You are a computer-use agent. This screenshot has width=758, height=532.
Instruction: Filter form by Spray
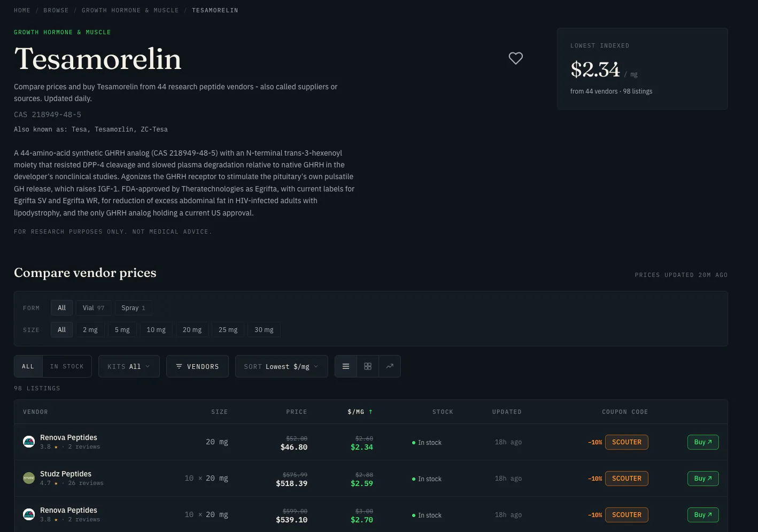tap(133, 308)
